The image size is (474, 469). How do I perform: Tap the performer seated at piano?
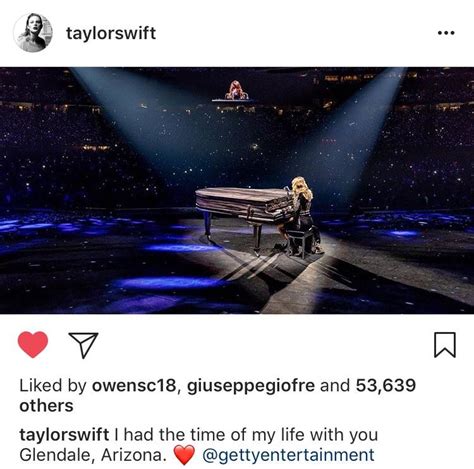pyautogui.click(x=302, y=215)
